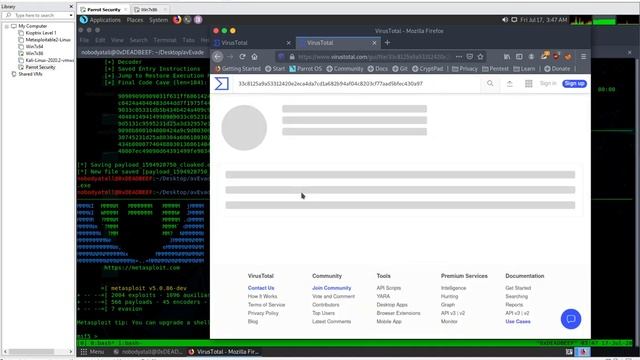The height and width of the screenshot is (360, 640).
Task: Open the Pentest bookmarks folder
Action: click(495, 69)
